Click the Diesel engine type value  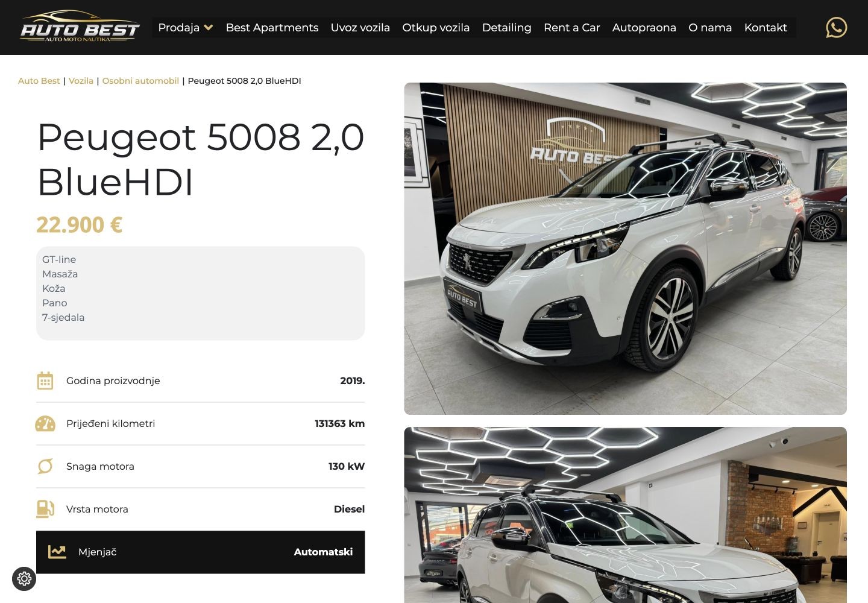pos(349,509)
